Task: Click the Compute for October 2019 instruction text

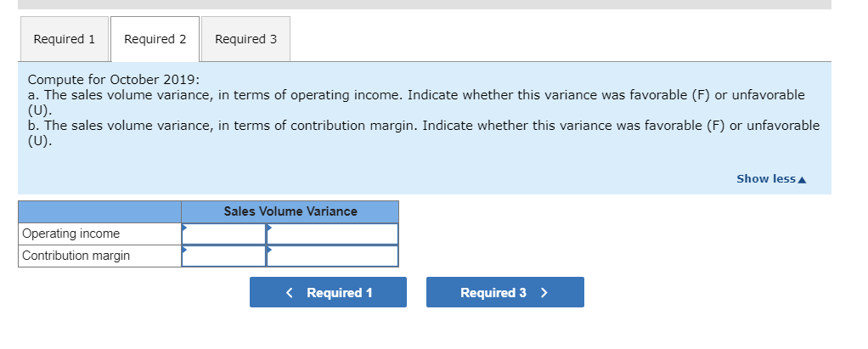Action: (114, 80)
